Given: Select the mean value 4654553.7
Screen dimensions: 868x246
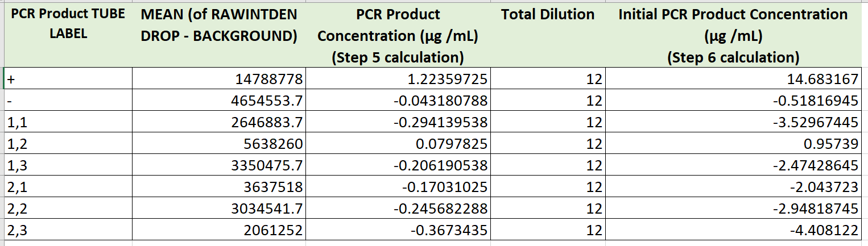Looking at the screenshot, I should click(219, 101).
